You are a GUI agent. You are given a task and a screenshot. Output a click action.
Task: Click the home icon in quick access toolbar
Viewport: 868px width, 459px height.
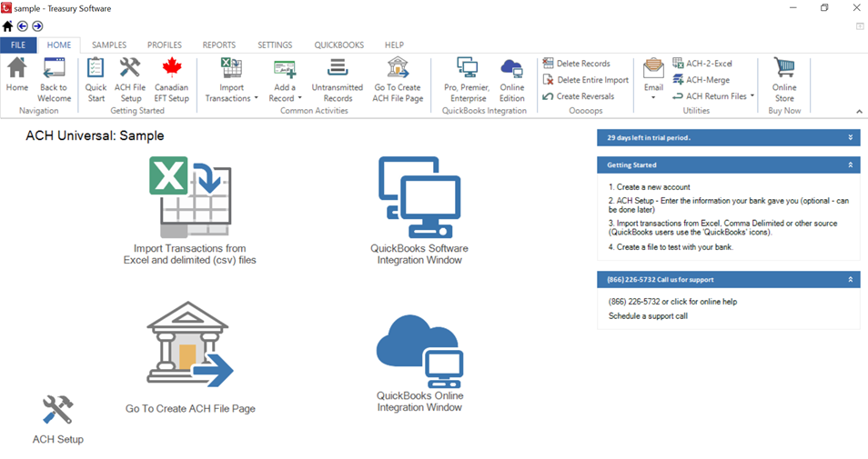pyautogui.click(x=8, y=26)
